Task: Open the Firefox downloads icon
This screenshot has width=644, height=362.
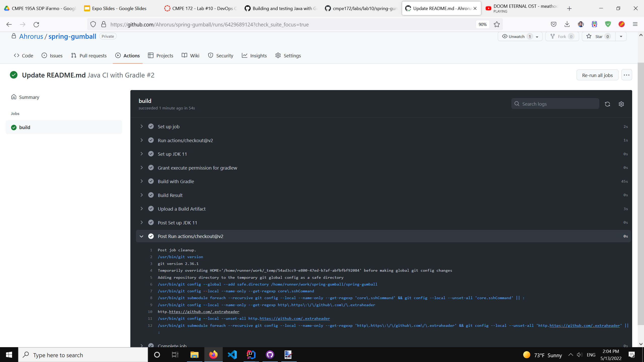Action: (x=567, y=24)
